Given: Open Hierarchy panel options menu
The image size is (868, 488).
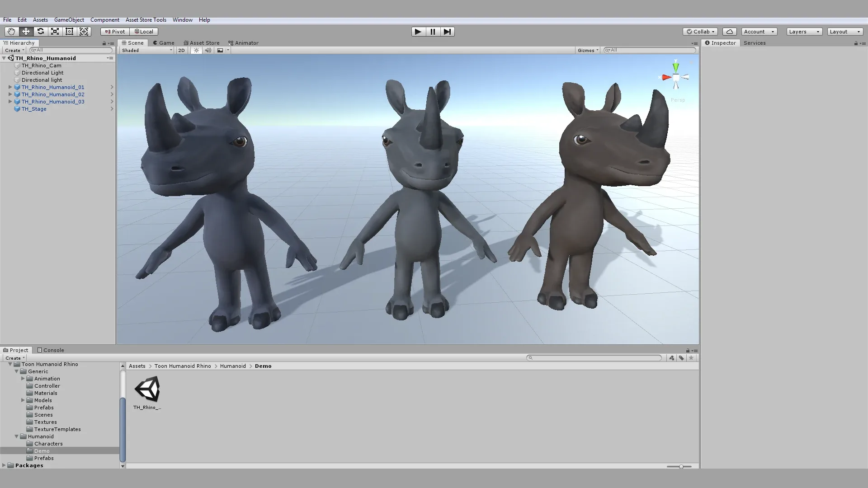Looking at the screenshot, I should click(x=111, y=43).
